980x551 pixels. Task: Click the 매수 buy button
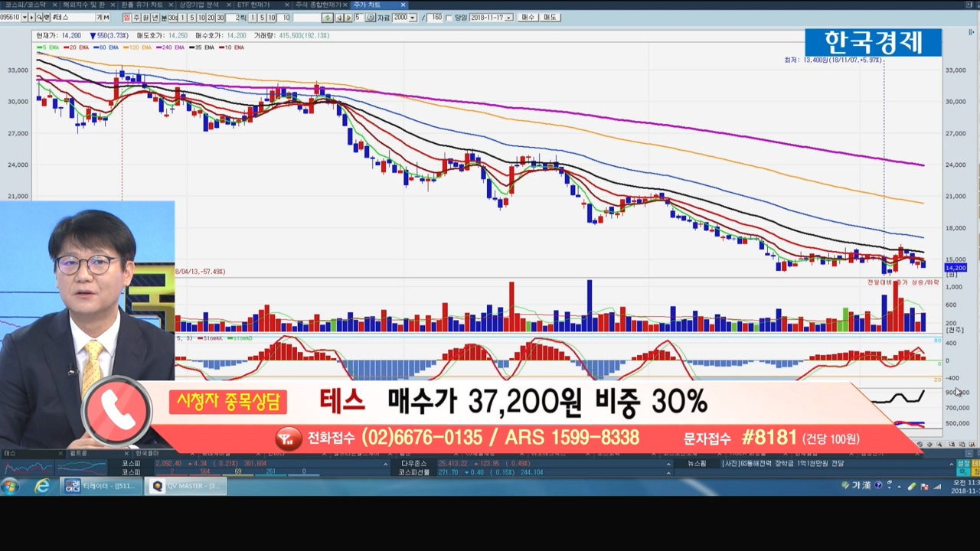(528, 18)
